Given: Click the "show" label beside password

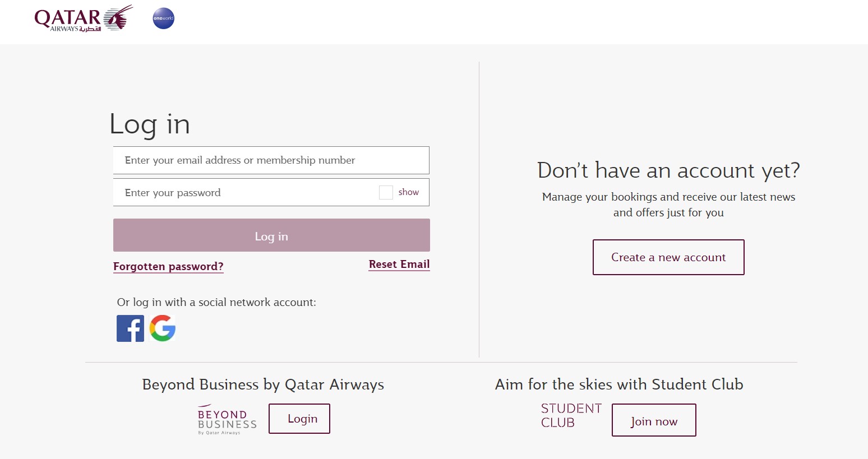Looking at the screenshot, I should (408, 192).
